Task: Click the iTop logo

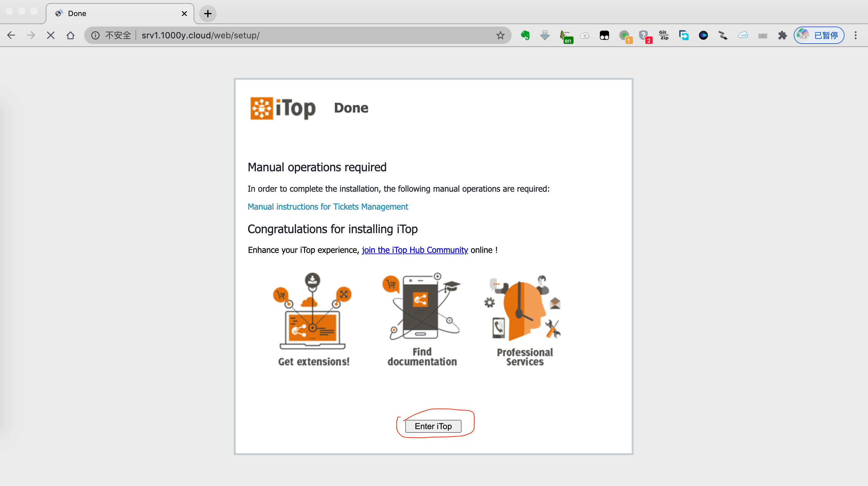Action: (x=283, y=108)
